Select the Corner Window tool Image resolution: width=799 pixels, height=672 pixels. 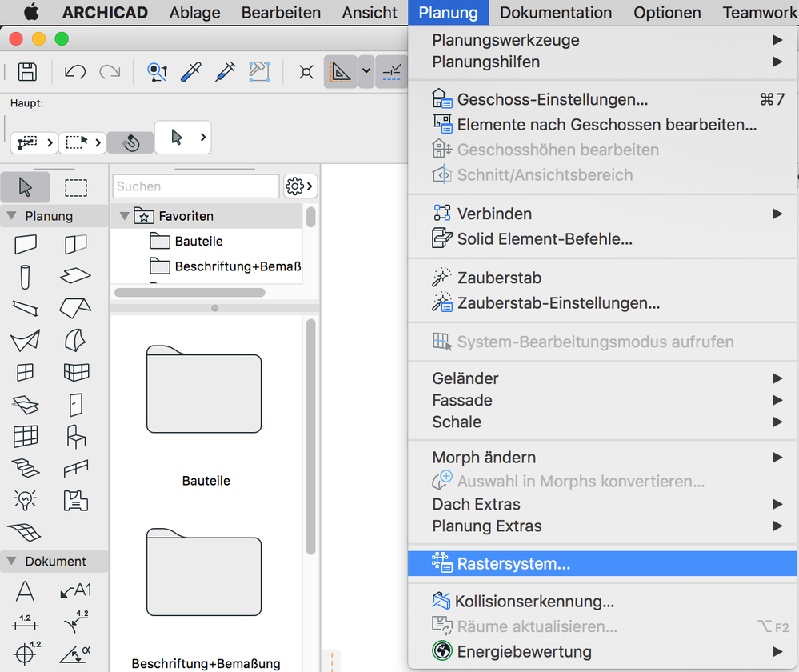click(x=76, y=373)
